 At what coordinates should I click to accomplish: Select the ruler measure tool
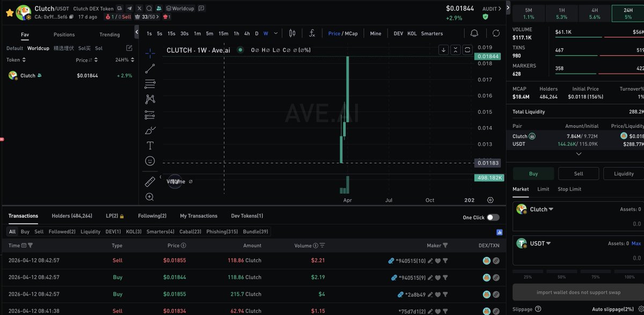150,182
